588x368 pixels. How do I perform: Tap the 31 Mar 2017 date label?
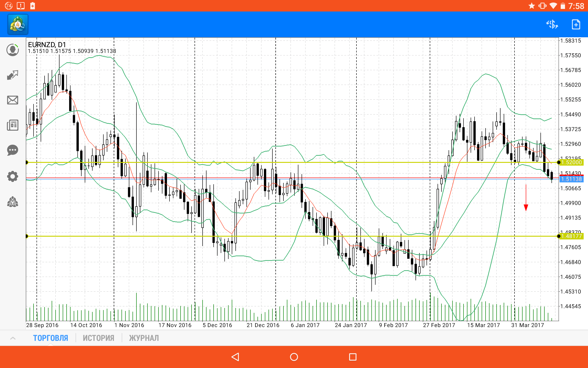pos(528,325)
